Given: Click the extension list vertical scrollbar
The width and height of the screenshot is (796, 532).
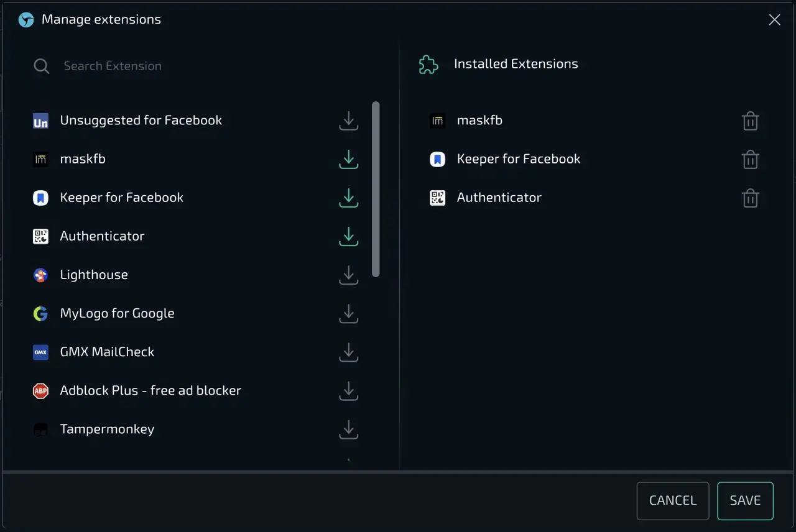Looking at the screenshot, I should pos(375,189).
